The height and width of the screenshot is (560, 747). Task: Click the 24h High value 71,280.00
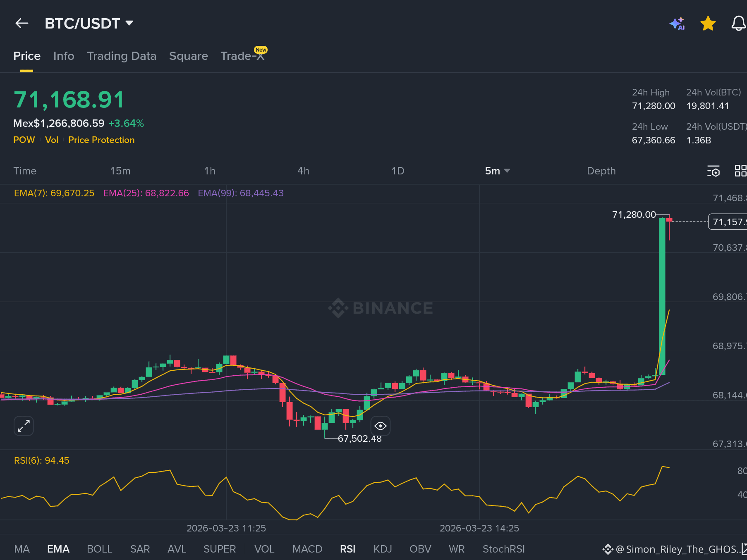pos(654,106)
